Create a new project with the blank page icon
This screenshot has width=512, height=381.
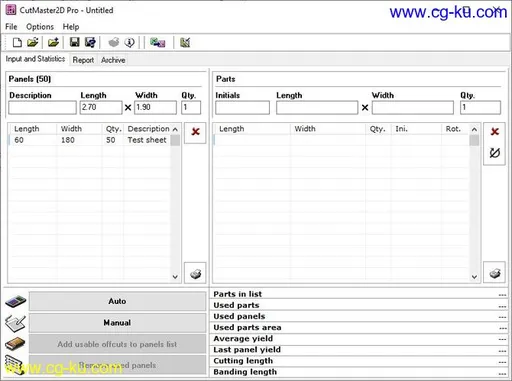click(x=17, y=42)
